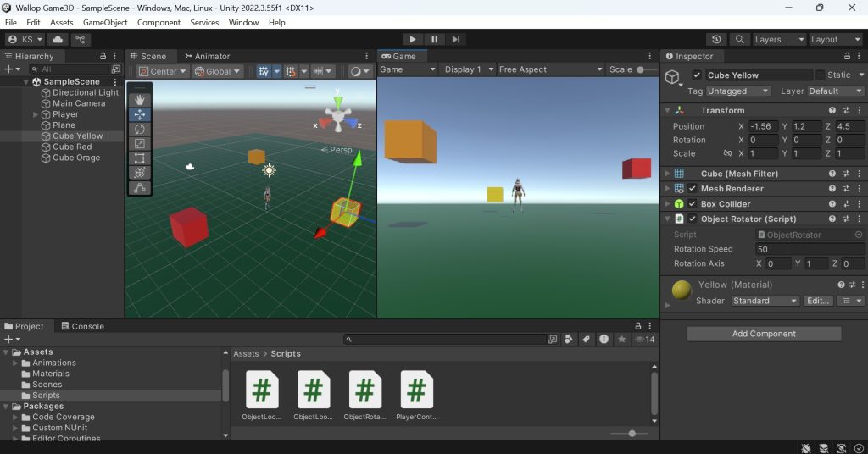Toggle the Cube Yellow active checkbox

tap(697, 75)
